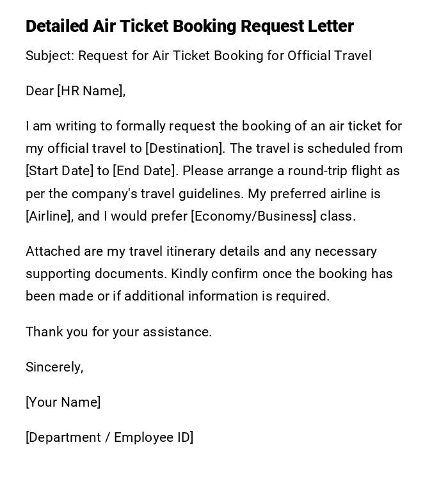Click the 'Sincerely,' closing
This screenshot has width=448, height=477.
click(x=54, y=367)
